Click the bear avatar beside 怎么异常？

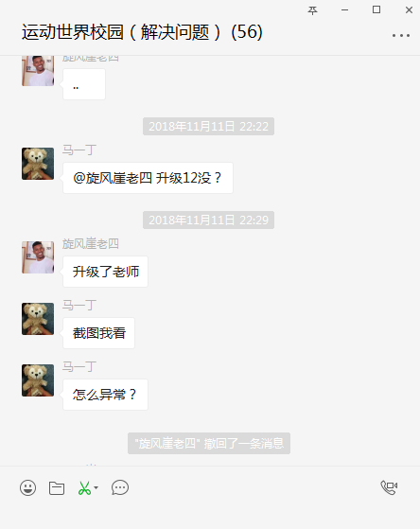[38, 380]
